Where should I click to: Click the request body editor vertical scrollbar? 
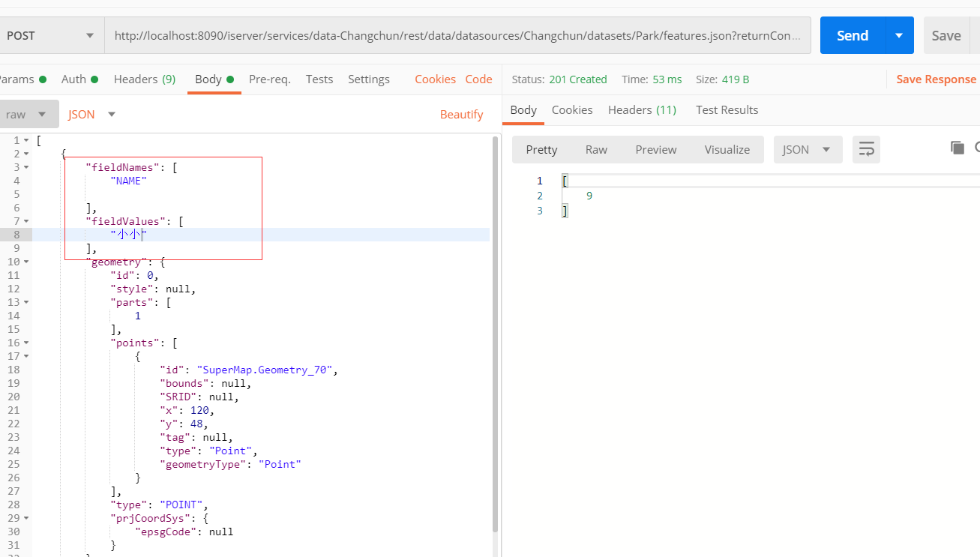[x=495, y=334]
